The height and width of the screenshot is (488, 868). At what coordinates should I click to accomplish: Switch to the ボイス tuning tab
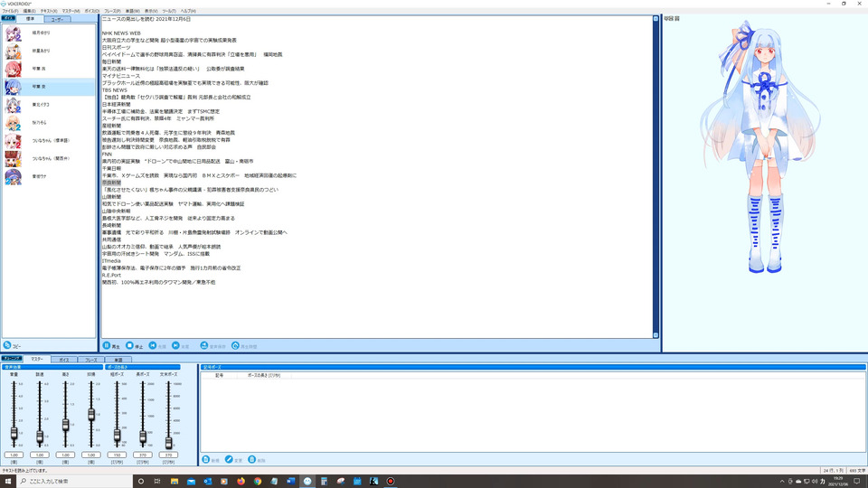[64, 360]
